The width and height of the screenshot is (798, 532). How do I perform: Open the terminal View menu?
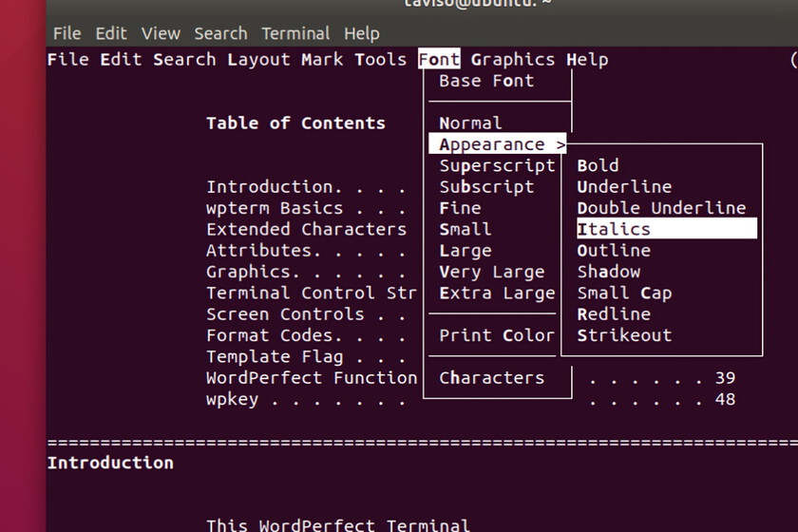click(161, 33)
